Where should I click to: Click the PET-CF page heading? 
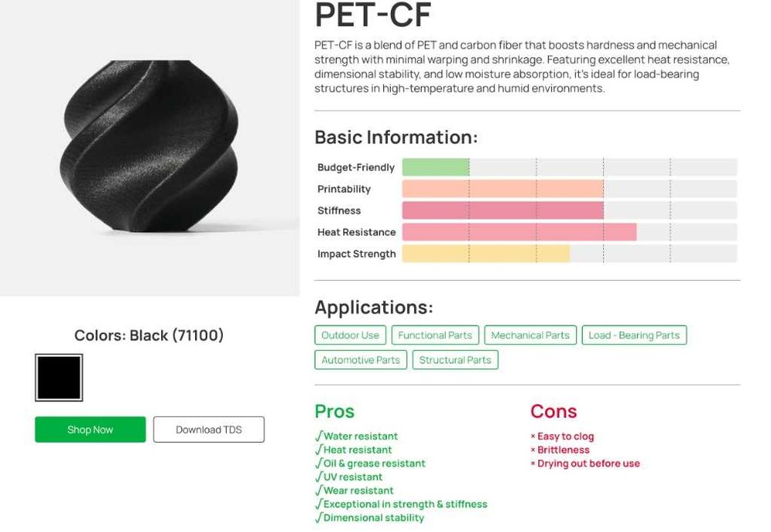(373, 15)
